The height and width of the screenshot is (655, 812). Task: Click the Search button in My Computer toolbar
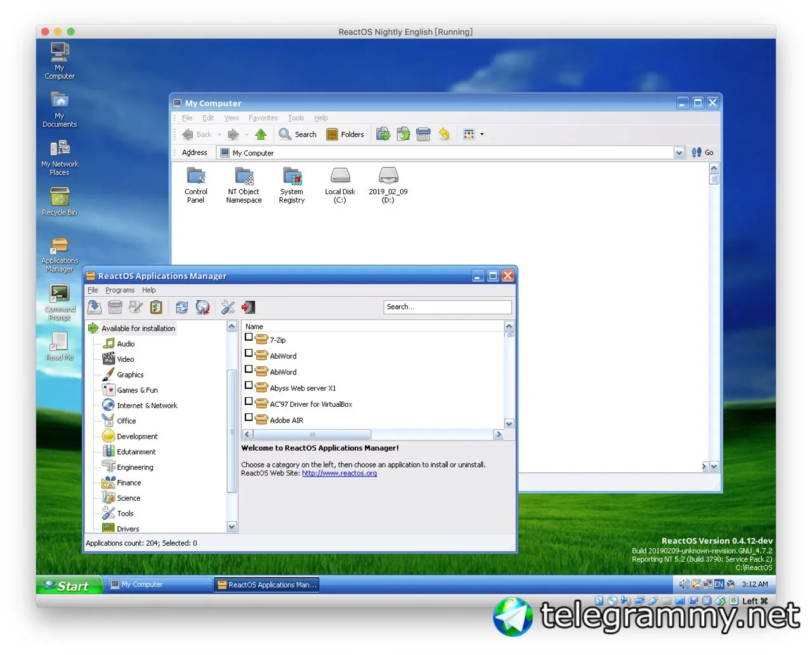pos(298,135)
